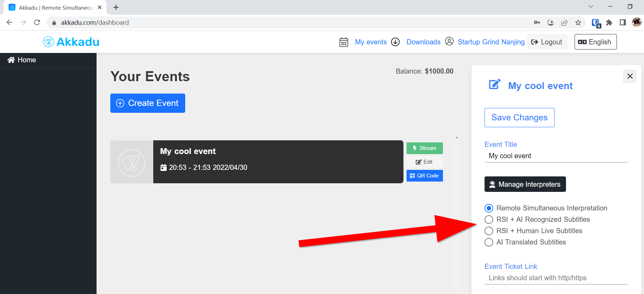Switch to the Akkadu browser tab
644x294 pixels.
point(55,7)
